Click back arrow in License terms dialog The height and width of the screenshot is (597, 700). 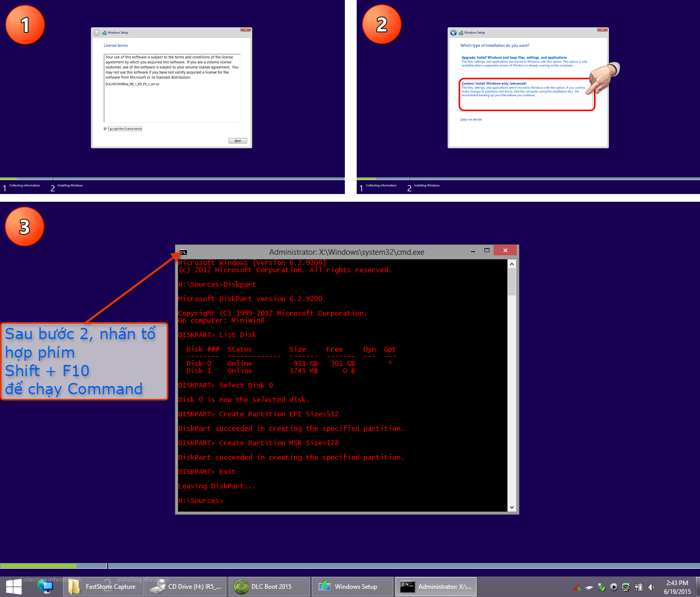pos(97,33)
